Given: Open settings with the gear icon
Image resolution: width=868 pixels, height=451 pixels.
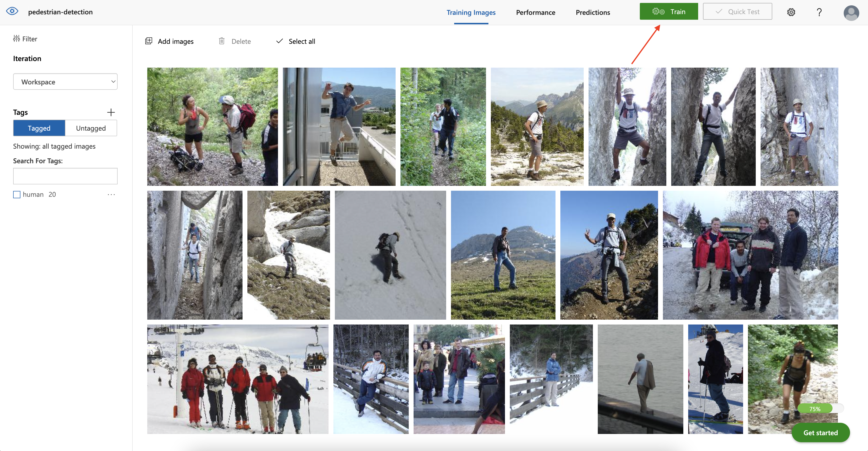Looking at the screenshot, I should [x=791, y=12].
